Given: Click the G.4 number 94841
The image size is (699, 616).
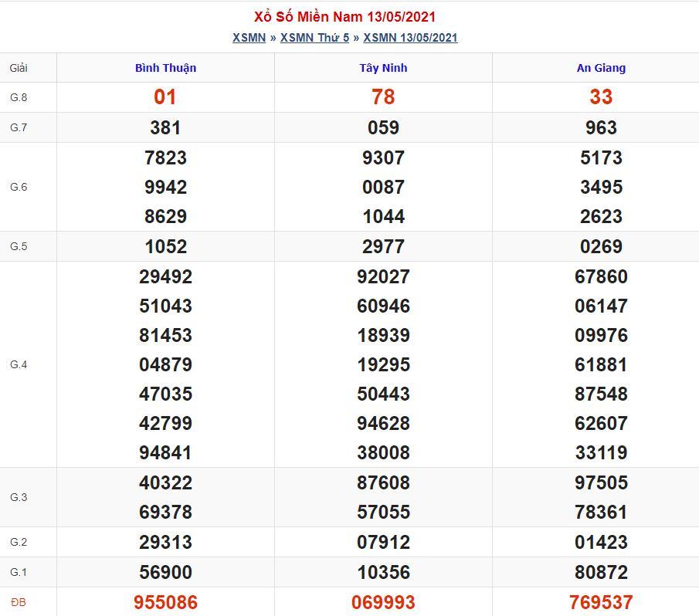Looking at the screenshot, I should pyautogui.click(x=165, y=453).
